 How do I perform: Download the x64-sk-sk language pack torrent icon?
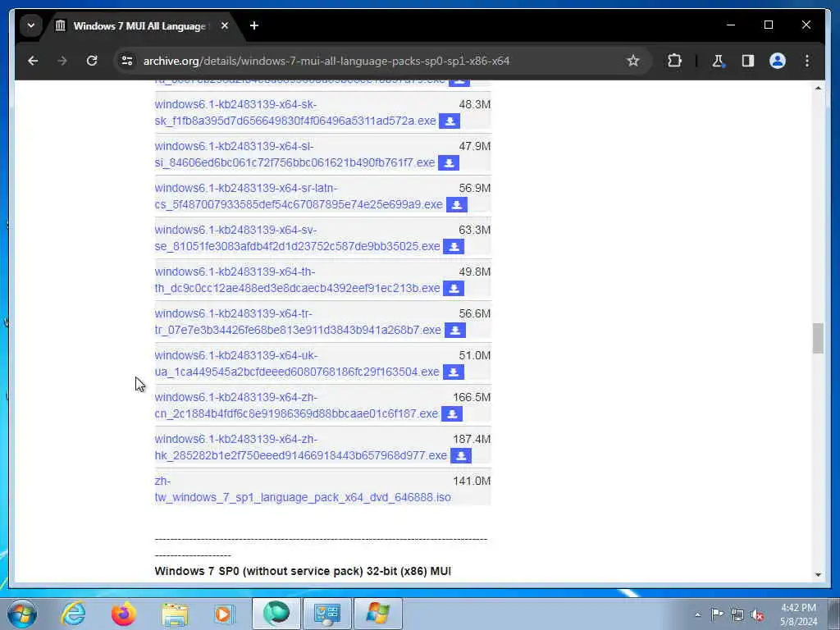pos(450,121)
